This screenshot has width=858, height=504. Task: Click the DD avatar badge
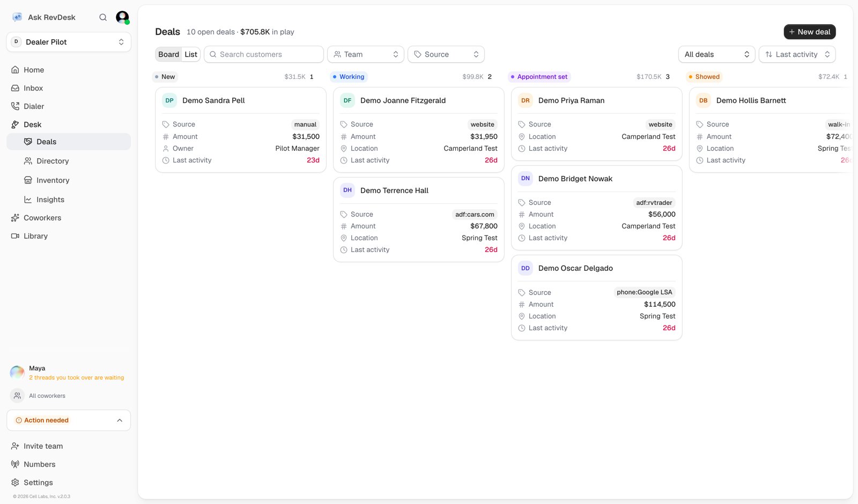point(526,268)
